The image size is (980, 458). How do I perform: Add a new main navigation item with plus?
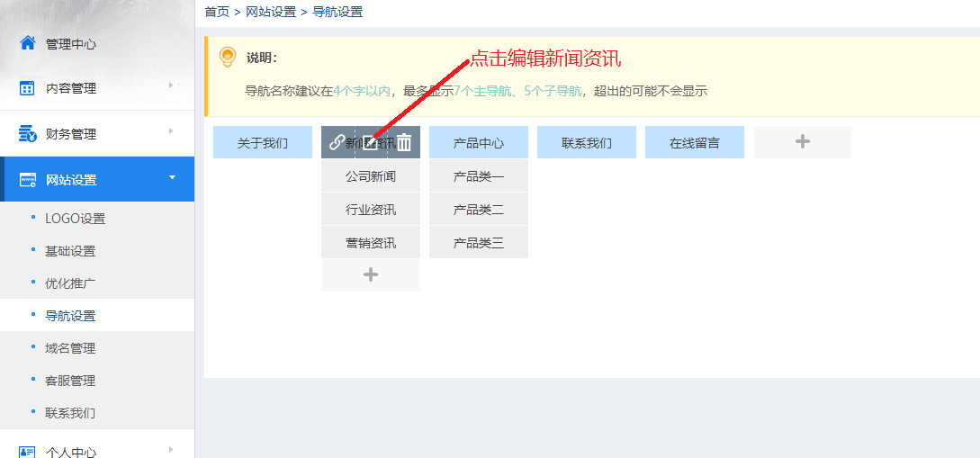point(803,142)
